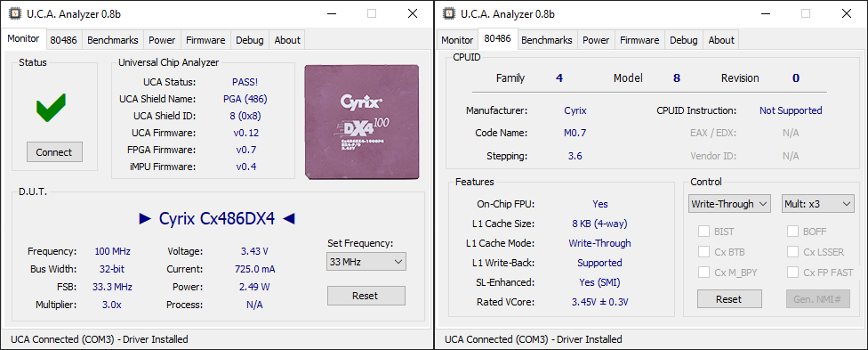Click the PGA (486) shield name value
This screenshot has width=868, height=350.
pos(245,99)
